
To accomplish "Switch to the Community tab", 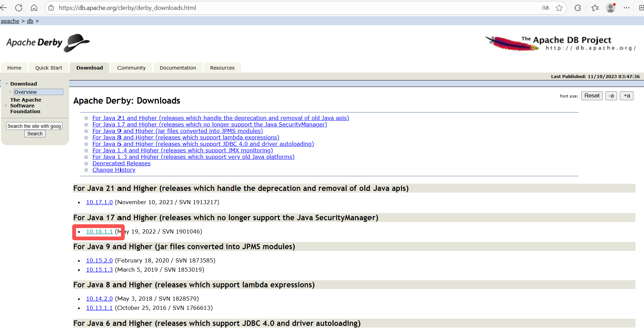I will (x=131, y=68).
